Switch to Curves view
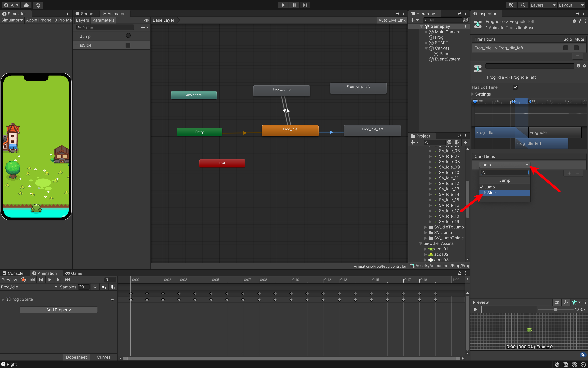This screenshot has height=368, width=588. [x=103, y=357]
